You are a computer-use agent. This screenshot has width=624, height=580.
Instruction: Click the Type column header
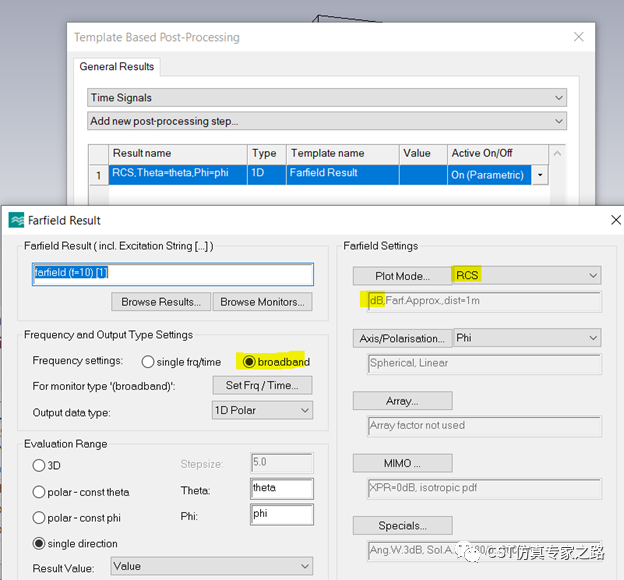(x=267, y=154)
